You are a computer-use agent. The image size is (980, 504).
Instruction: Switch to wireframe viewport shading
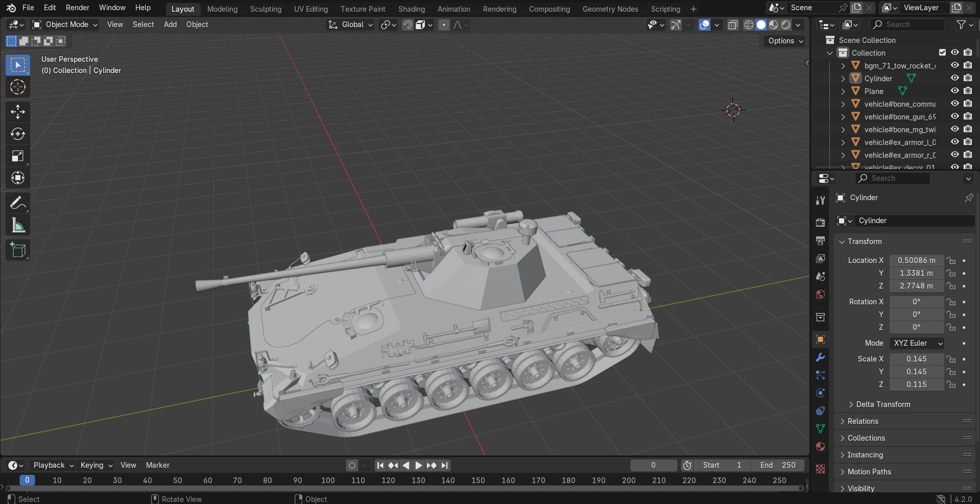pyautogui.click(x=749, y=25)
